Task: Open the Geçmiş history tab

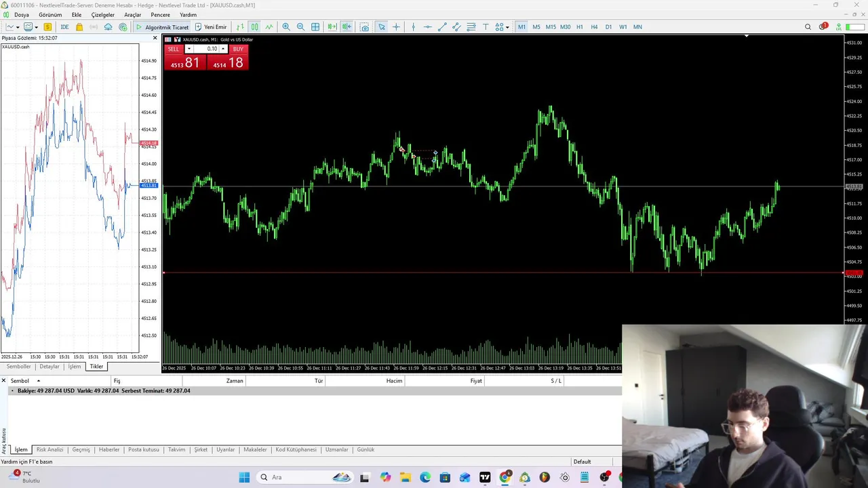Action: point(81,449)
